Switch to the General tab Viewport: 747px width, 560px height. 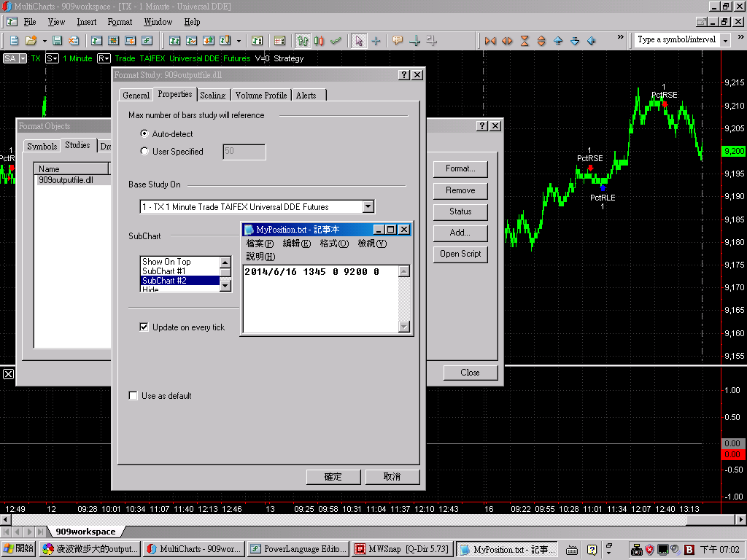point(136,96)
